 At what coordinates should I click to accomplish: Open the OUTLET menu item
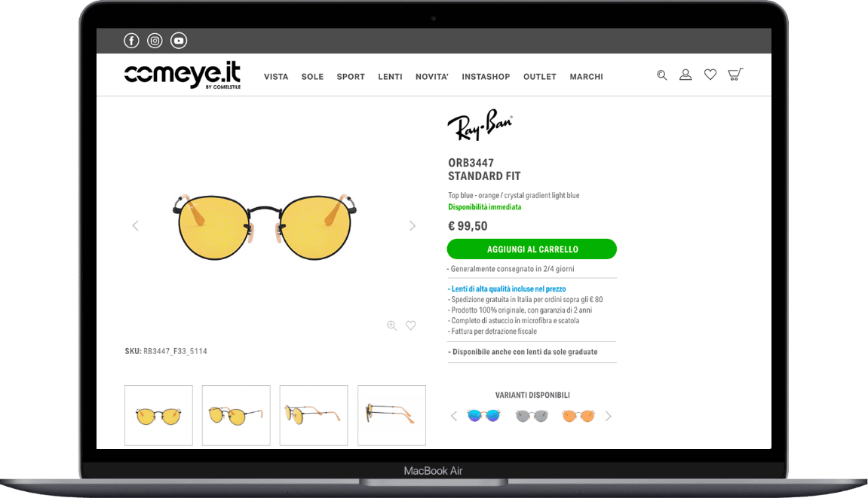540,77
